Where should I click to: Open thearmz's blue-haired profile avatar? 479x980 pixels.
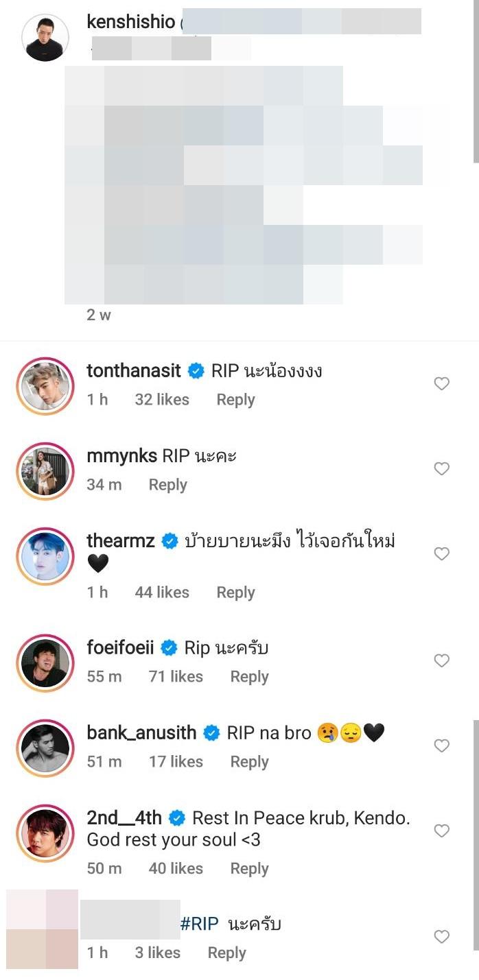[x=45, y=556]
